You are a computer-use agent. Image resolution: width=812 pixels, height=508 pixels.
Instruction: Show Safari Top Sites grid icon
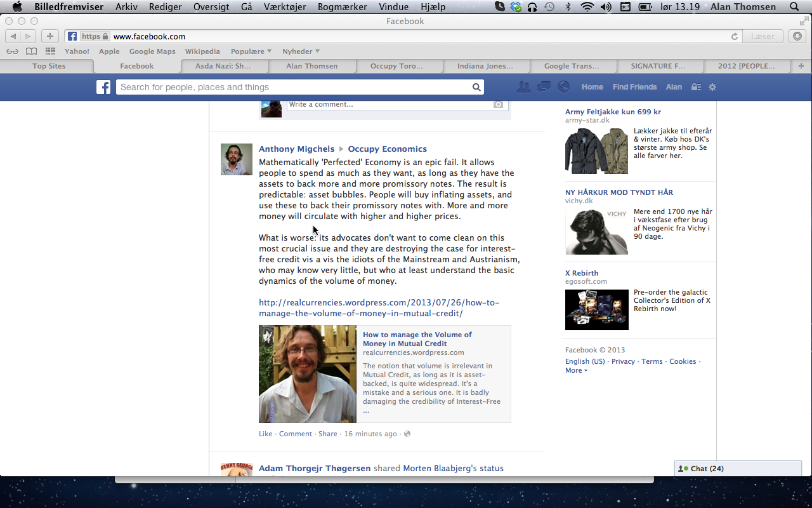pyautogui.click(x=50, y=51)
